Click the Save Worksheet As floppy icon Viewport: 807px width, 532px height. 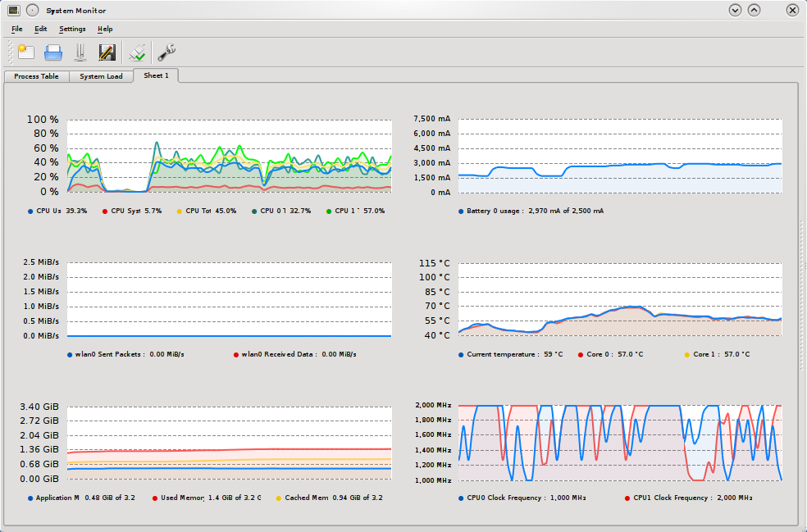click(107, 52)
